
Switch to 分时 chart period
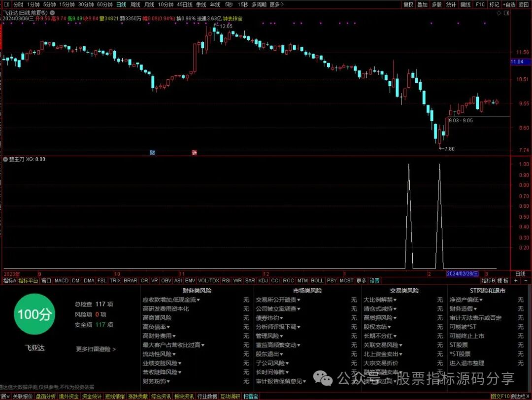click(18, 4)
